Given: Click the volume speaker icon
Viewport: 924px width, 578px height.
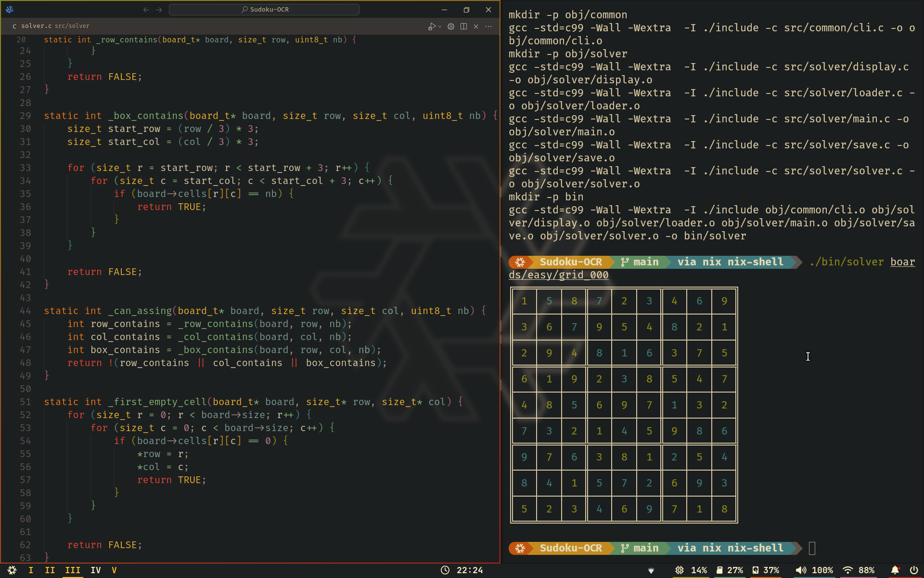Looking at the screenshot, I should (x=801, y=570).
